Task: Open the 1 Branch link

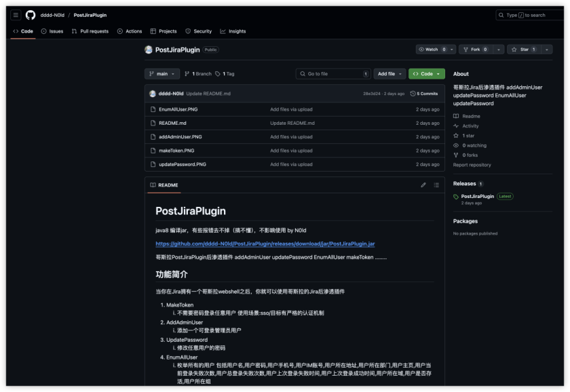Action: [x=198, y=74]
